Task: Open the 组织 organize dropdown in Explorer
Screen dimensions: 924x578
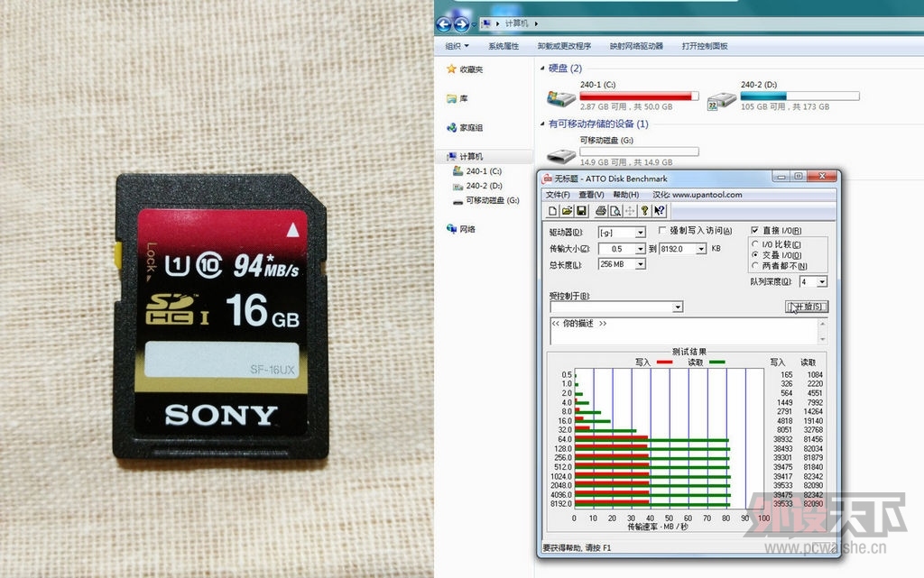Action: pyautogui.click(x=457, y=46)
